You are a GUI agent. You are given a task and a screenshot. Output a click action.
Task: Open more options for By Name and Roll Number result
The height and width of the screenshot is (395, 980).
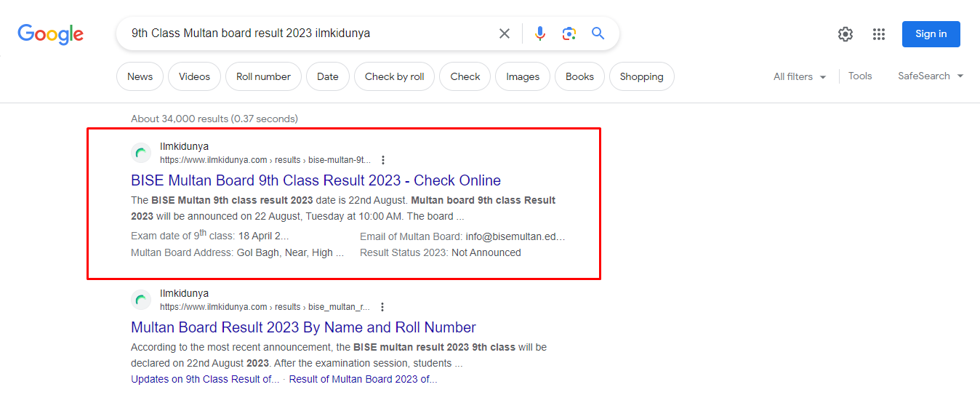click(382, 307)
